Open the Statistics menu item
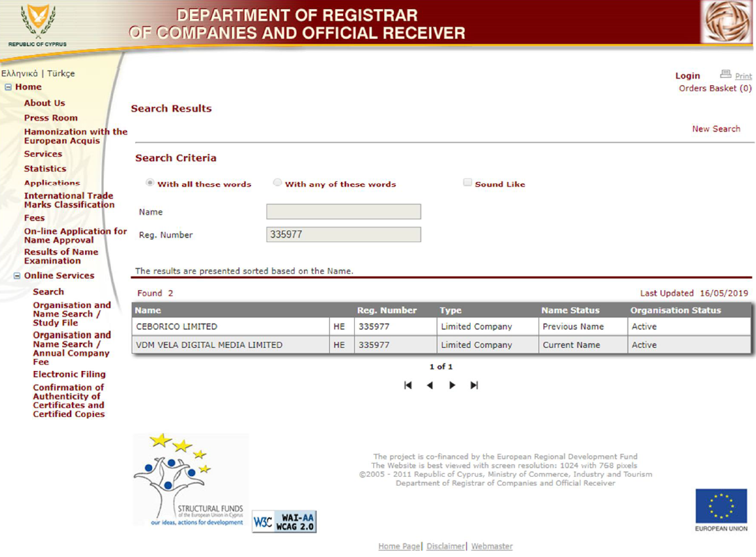756x557 pixels. click(45, 169)
